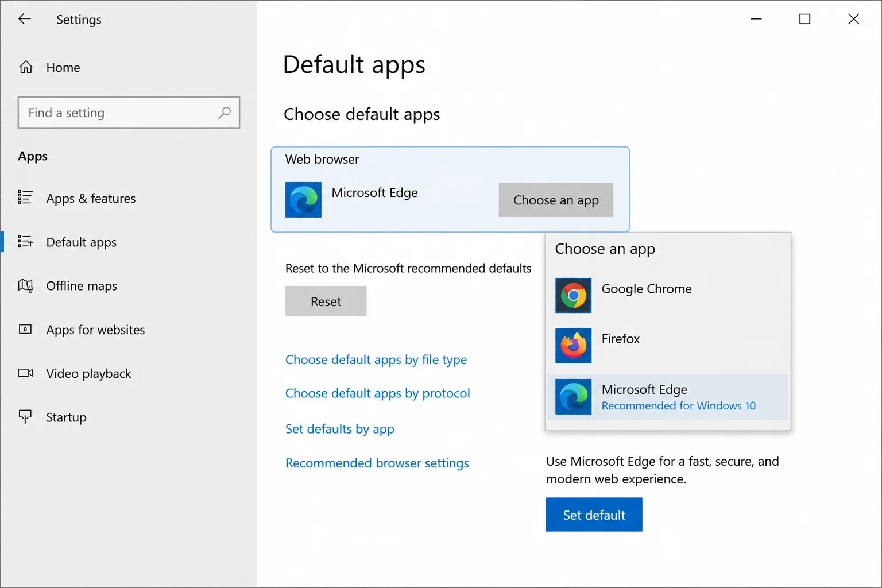
Task: Click the Use Microsoft Edge promo text
Action: tap(663, 470)
